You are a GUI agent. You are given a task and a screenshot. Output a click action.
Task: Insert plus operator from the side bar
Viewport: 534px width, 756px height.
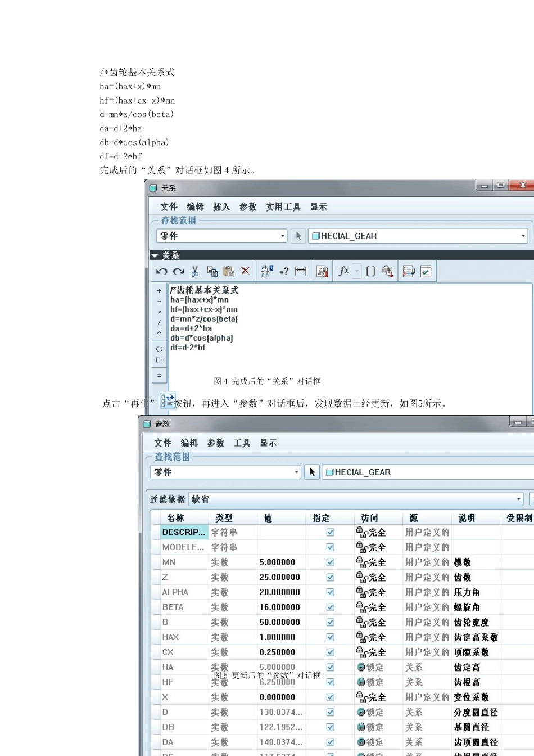tap(159, 291)
